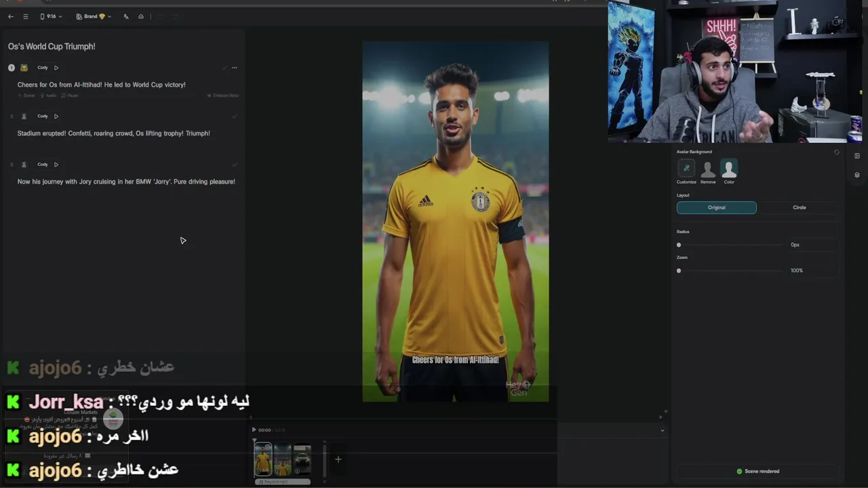Click the Beyond.mp3 audio track

[x=283, y=482]
